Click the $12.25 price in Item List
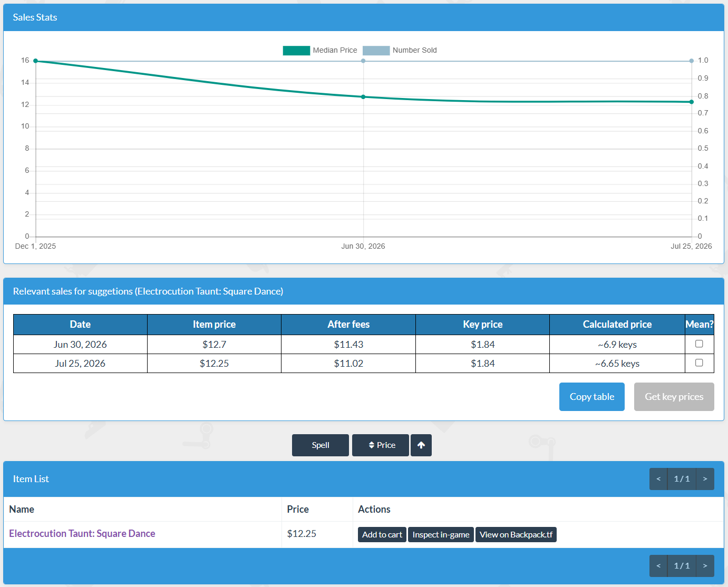This screenshot has height=587, width=728. tap(302, 534)
